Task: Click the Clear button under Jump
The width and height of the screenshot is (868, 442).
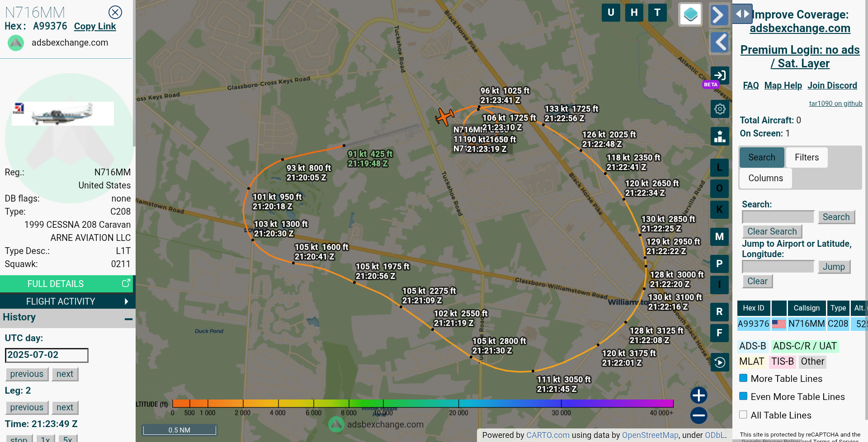Action: pos(757,281)
